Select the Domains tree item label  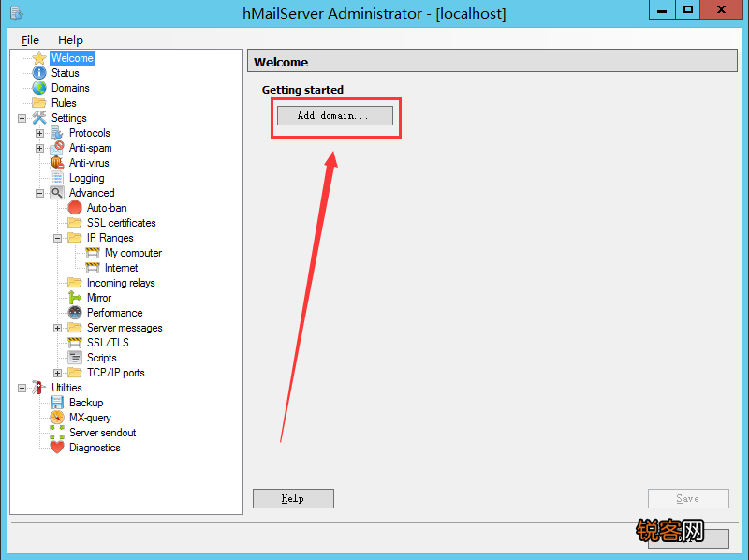(x=70, y=88)
